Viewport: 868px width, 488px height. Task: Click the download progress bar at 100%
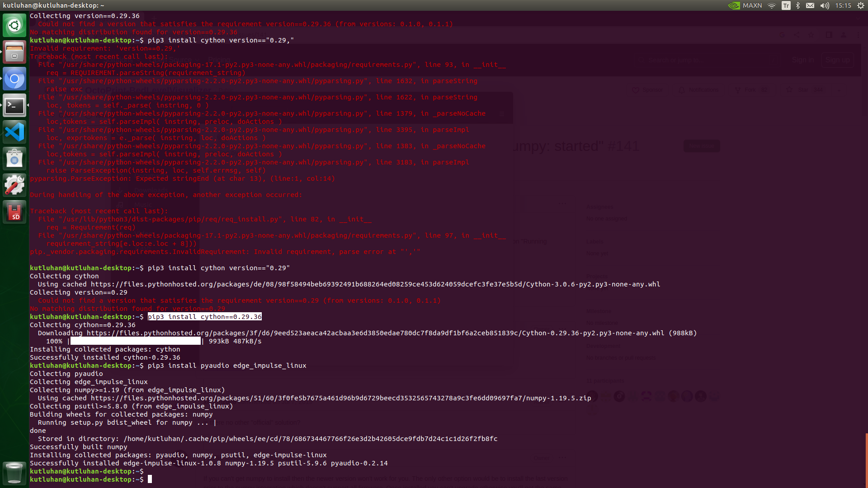click(136, 341)
